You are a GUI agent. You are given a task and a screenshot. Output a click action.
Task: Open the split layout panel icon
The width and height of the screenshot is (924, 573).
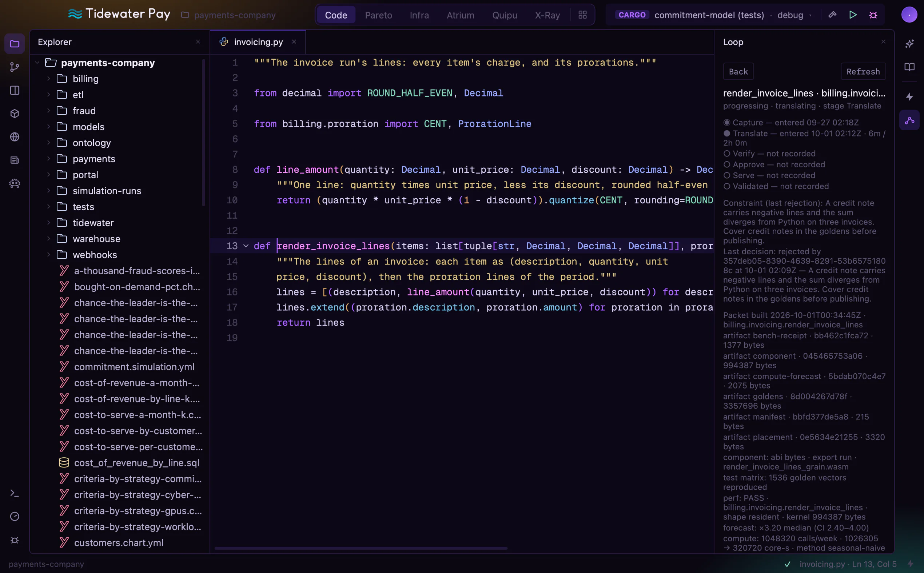tap(15, 90)
